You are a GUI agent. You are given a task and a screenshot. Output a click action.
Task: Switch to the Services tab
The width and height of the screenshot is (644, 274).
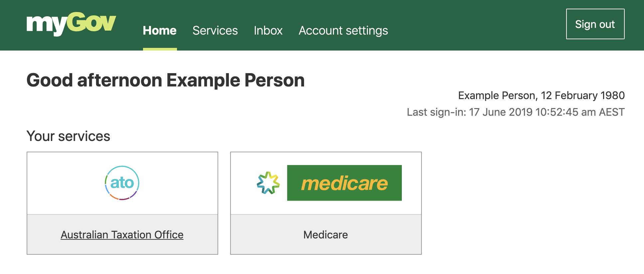(x=215, y=30)
